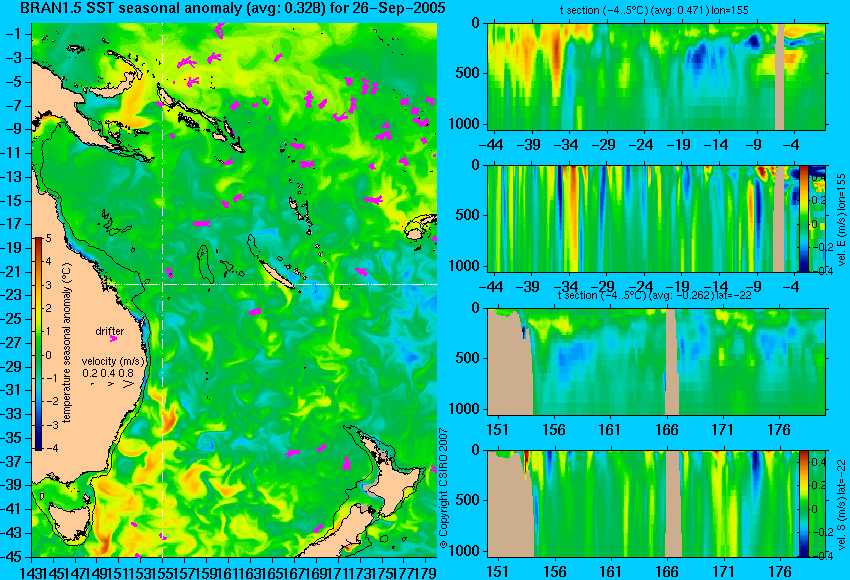The height and width of the screenshot is (580, 850).
Task: Click the '-1' latitude tick on the map axis
Action: pyautogui.click(x=12, y=34)
